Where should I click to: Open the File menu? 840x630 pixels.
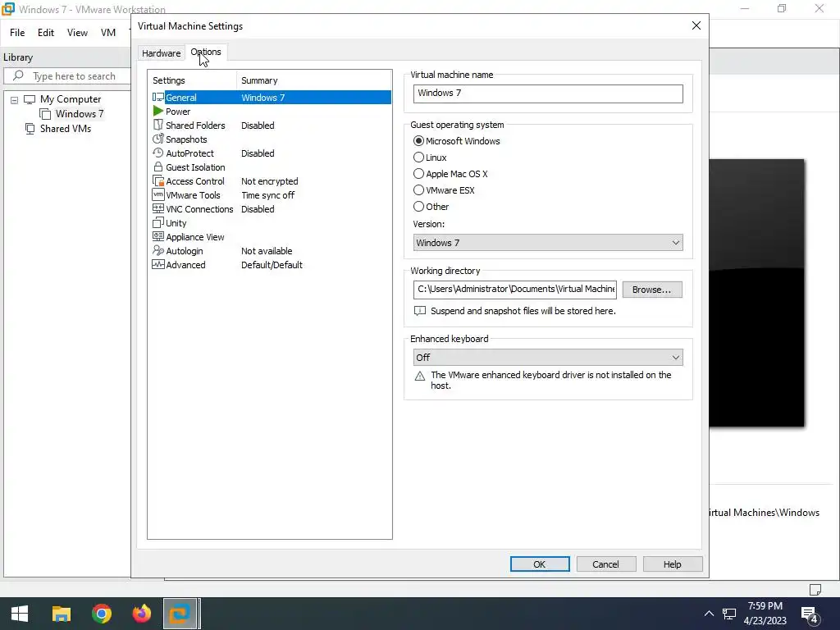17,33
